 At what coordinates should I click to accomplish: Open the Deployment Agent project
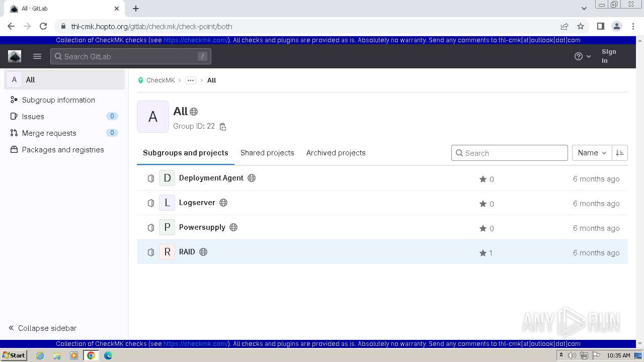click(211, 178)
